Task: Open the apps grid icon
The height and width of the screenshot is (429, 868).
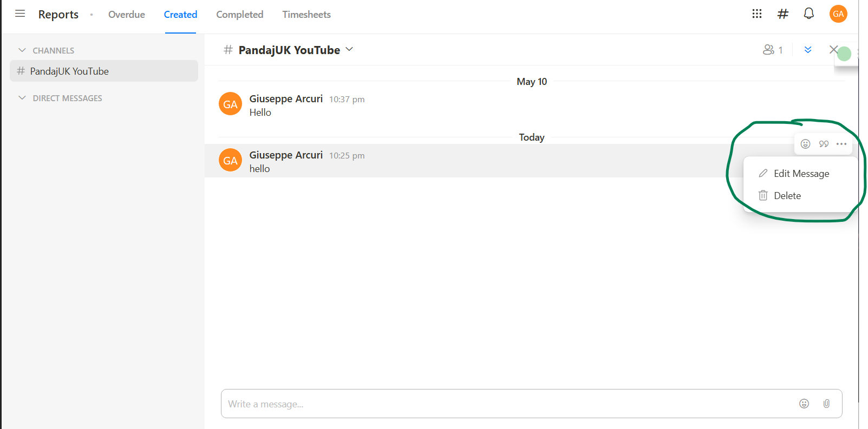Action: [x=757, y=14]
